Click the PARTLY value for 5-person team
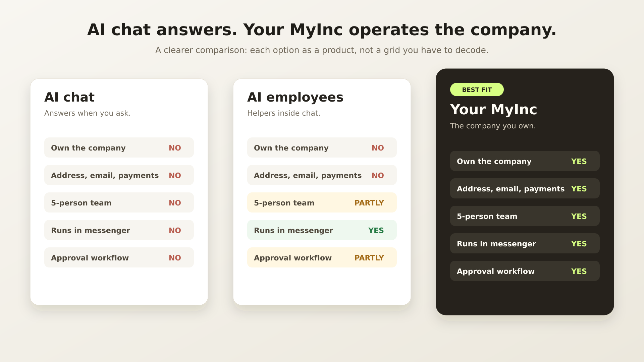Image resolution: width=644 pixels, height=362 pixels. [369, 203]
